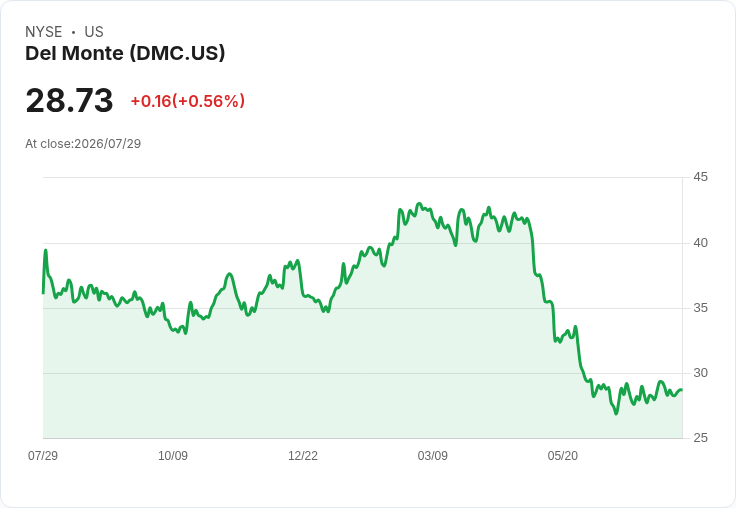Click the initial spike at chart start
This screenshot has width=736, height=508.
[x=46, y=250]
